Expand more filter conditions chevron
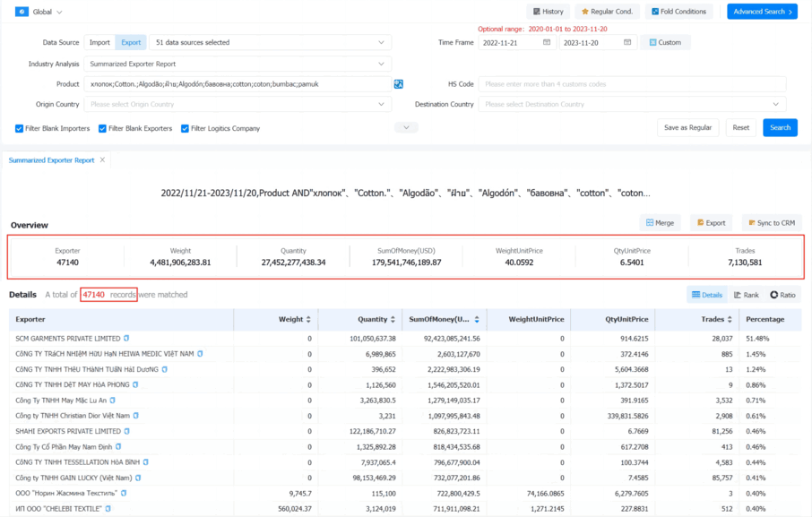 (406, 127)
